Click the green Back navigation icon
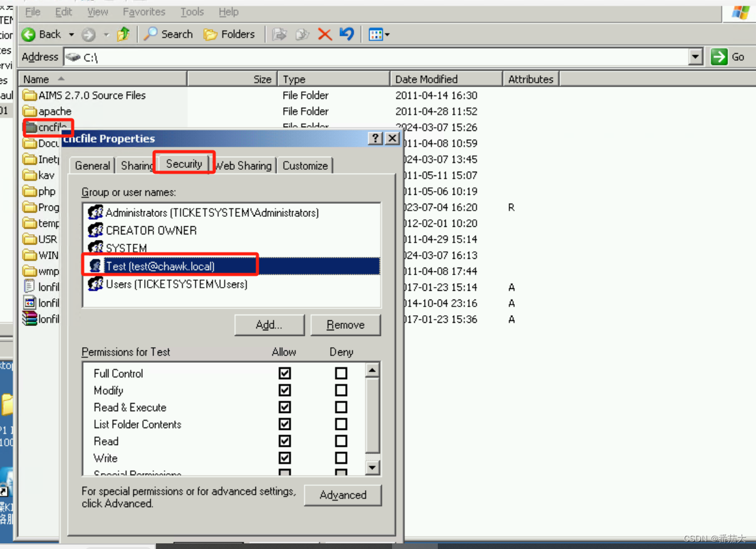Screen dimensions: 756x549 pos(29,34)
